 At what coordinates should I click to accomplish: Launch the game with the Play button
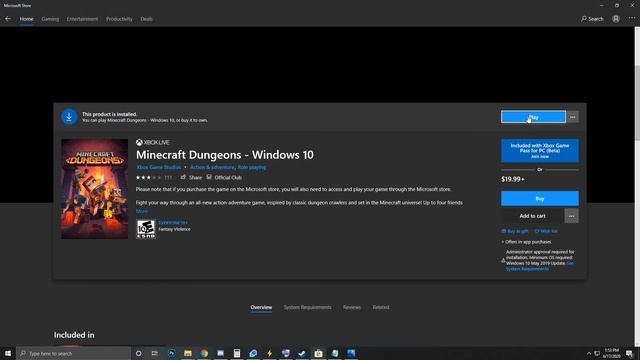pos(533,117)
